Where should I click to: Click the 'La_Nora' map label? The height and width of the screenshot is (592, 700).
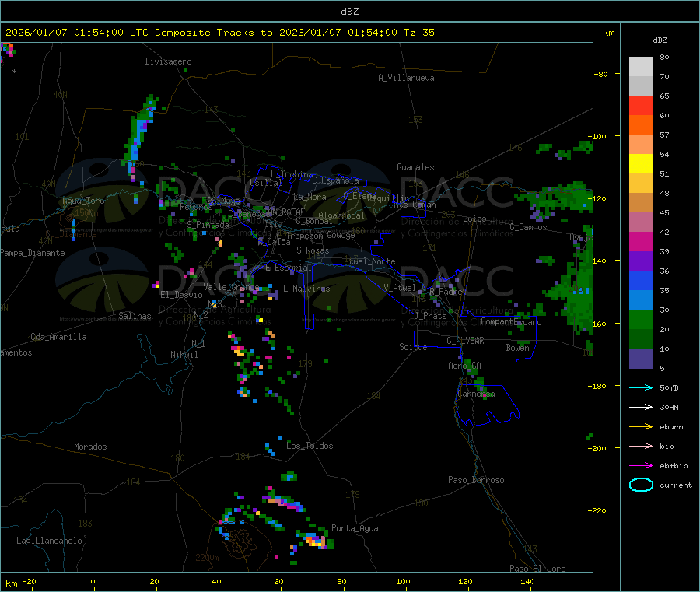click(x=310, y=197)
